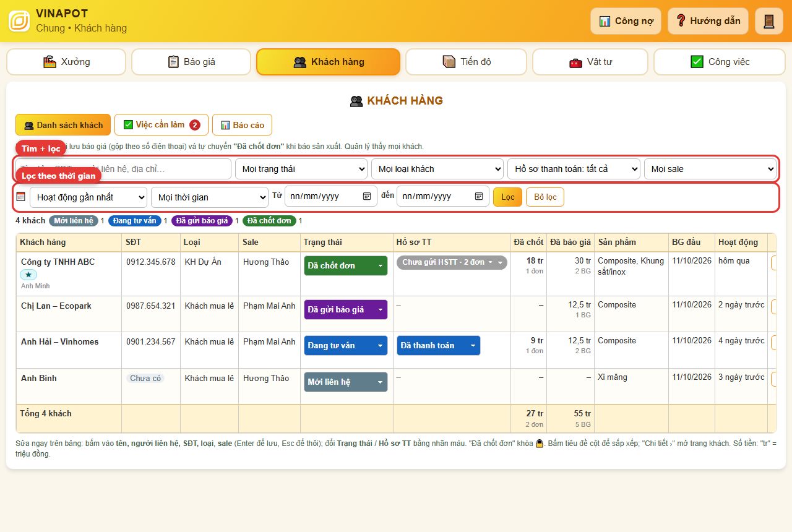Filter by the Đã chốt đơn summary chip

click(270, 221)
